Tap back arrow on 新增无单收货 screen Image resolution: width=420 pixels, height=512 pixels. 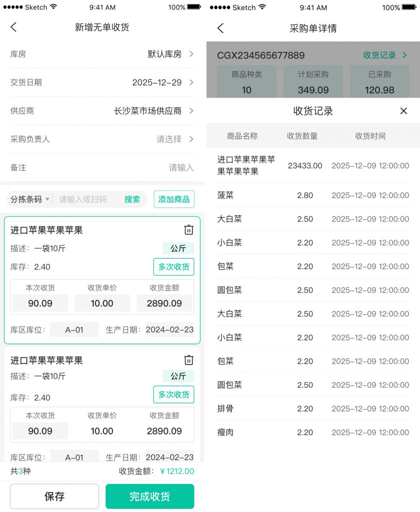click(13, 27)
